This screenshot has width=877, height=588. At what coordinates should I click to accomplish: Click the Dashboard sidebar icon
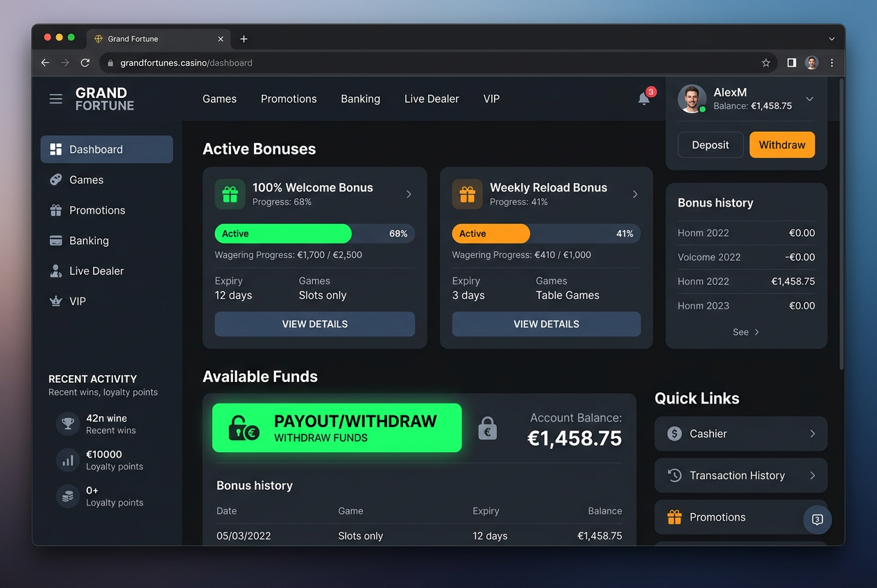pyautogui.click(x=56, y=149)
